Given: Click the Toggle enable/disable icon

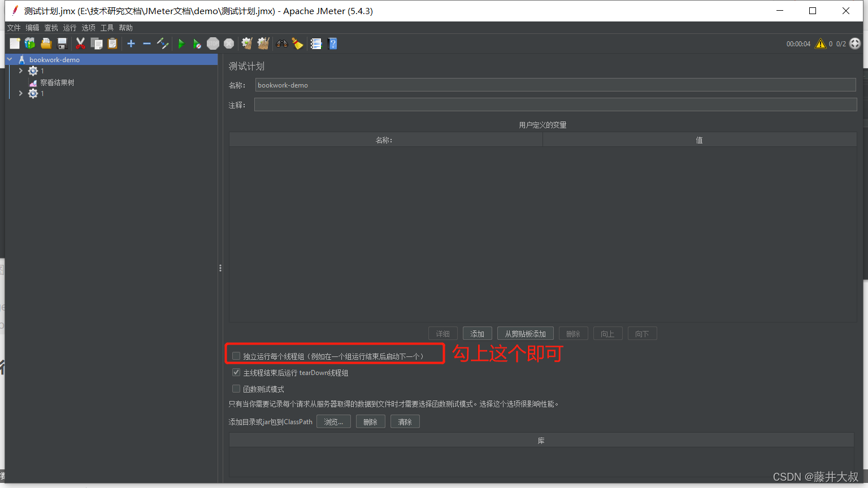Looking at the screenshot, I should (163, 43).
